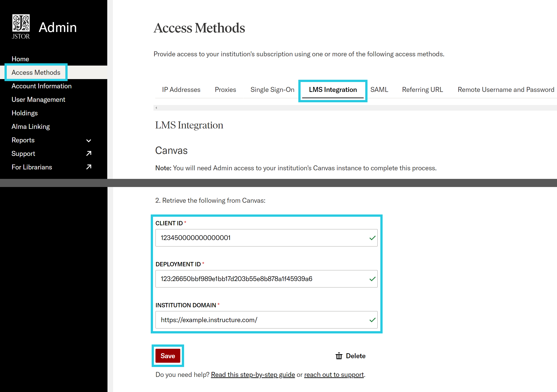This screenshot has height=392, width=557.
Task: Click the LMS Integration section heading
Action: click(x=189, y=125)
